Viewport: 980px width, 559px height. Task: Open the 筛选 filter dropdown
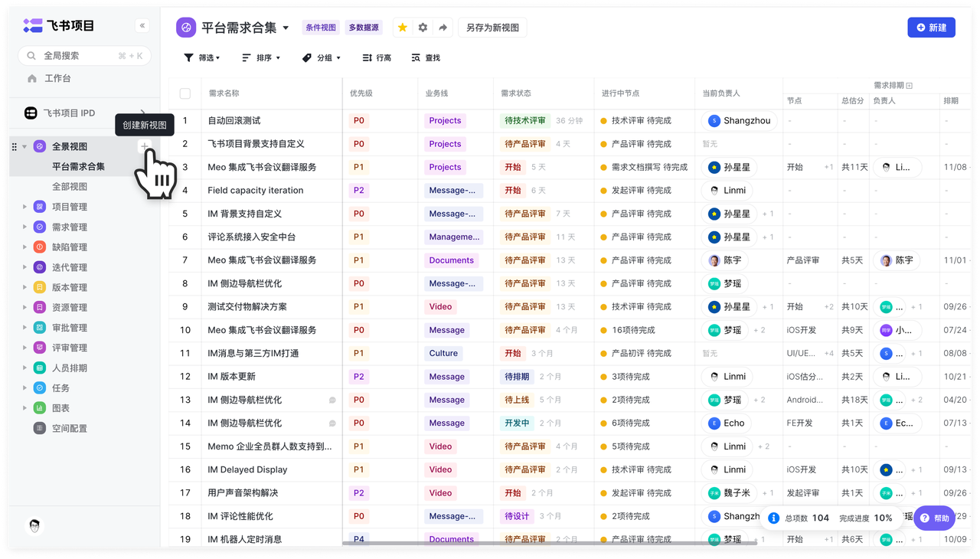click(202, 57)
